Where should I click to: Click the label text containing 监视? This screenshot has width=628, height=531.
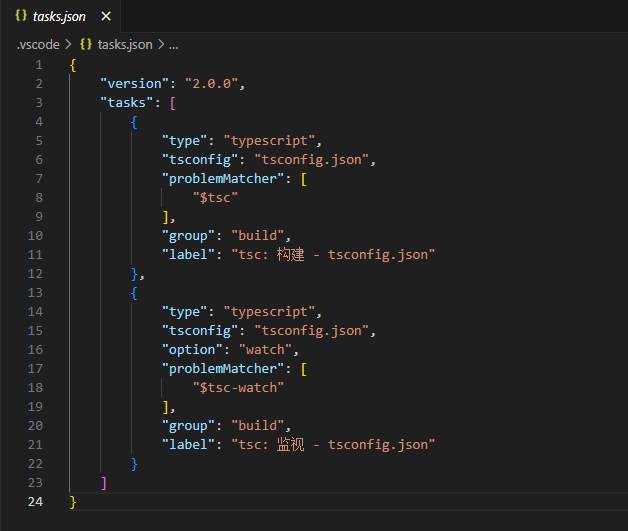click(x=333, y=445)
